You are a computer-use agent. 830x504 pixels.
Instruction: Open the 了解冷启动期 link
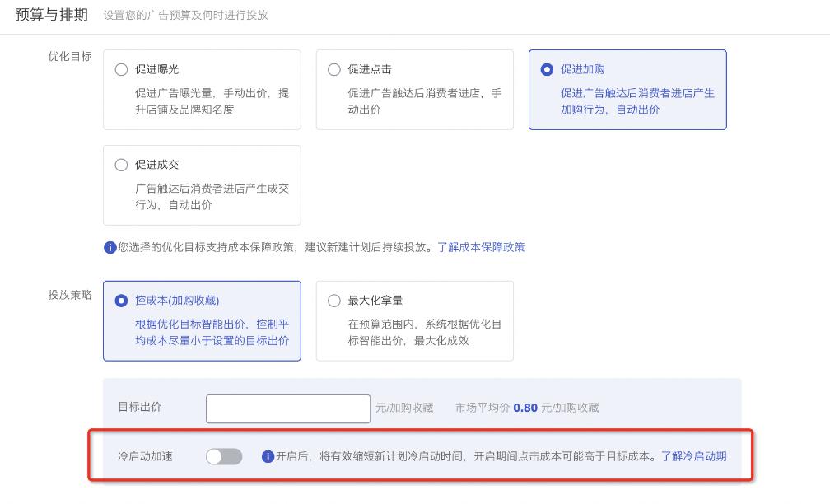click(x=693, y=456)
